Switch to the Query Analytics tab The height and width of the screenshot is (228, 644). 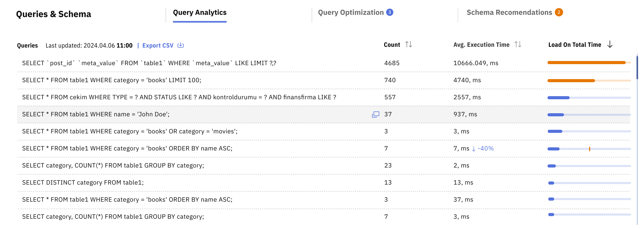coord(200,12)
